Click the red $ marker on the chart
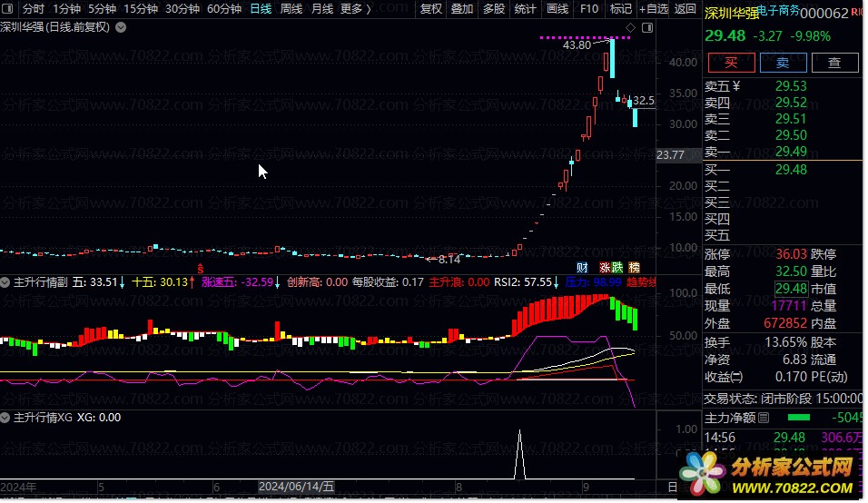This screenshot has height=503, width=868. [x=201, y=269]
